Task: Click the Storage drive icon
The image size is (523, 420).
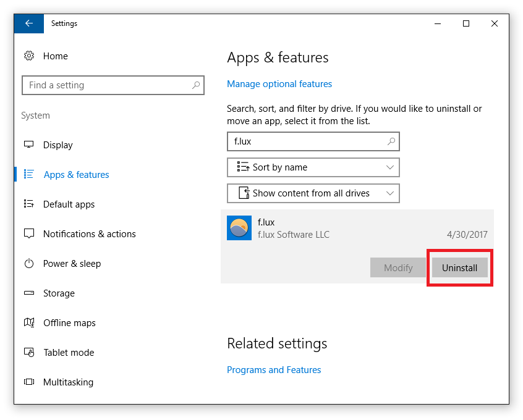Action: [x=29, y=293]
